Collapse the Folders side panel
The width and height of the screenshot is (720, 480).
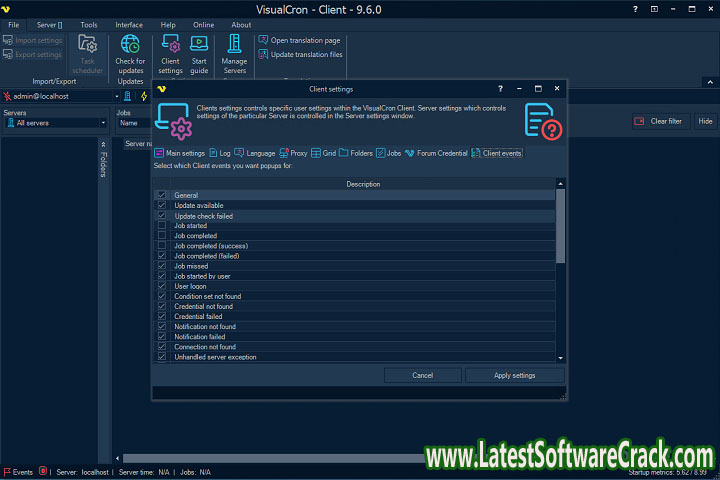point(103,144)
